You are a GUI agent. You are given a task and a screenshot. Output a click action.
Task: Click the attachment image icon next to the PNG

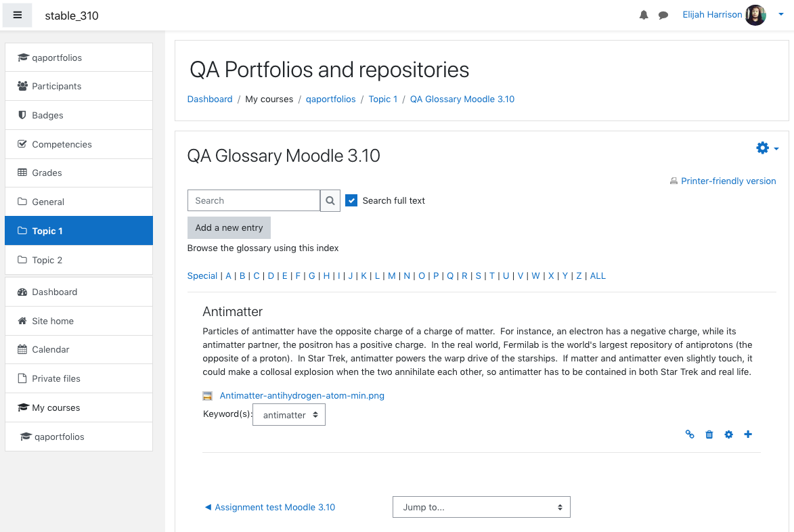point(207,396)
